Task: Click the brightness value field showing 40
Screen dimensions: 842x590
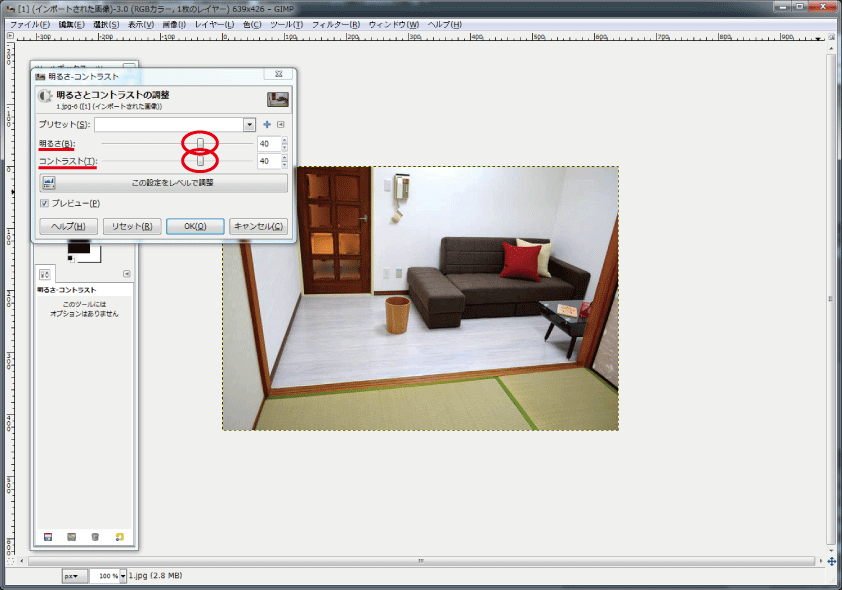Action: coord(269,144)
